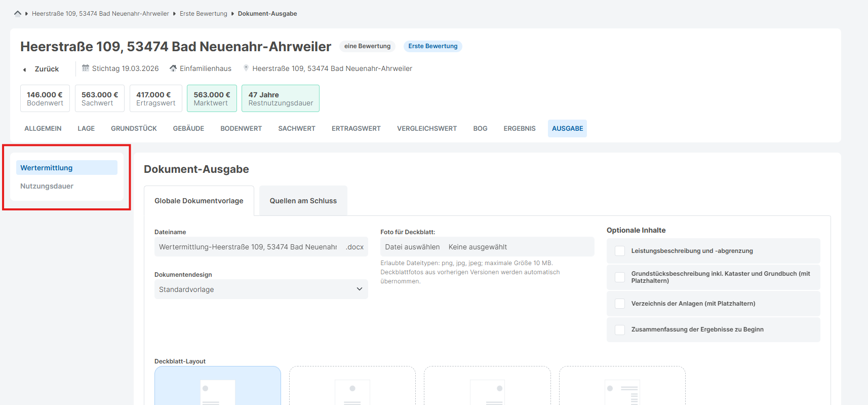Click the house icon next to Einfamilienhaus
The image size is (868, 405).
click(x=173, y=68)
